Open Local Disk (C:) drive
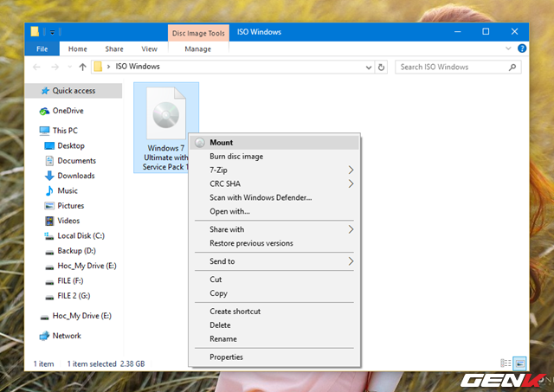554x392 pixels. pyautogui.click(x=81, y=235)
